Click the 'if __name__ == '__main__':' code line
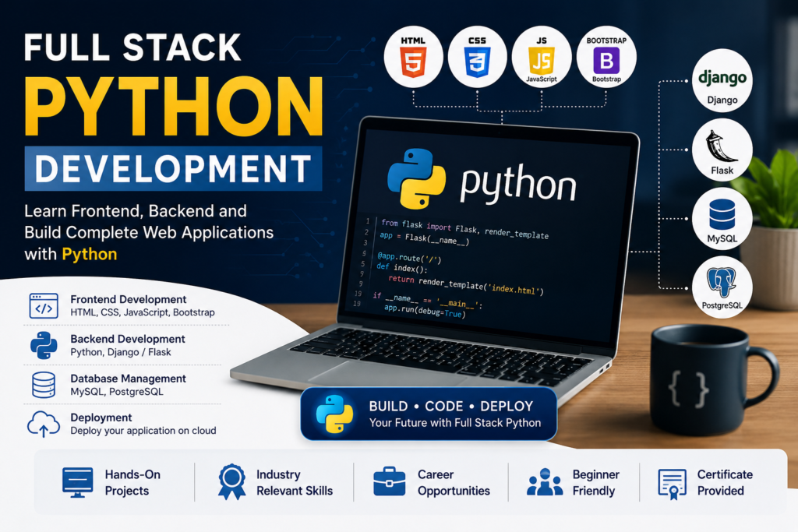Viewport: 798px width, 532px height. pos(428,300)
